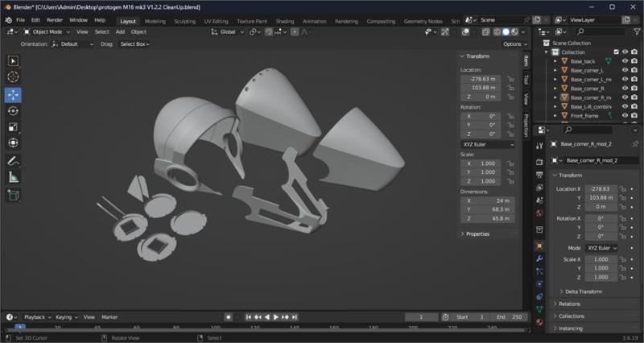Open the timeline Playback menu
The width and height of the screenshot is (644, 343).
37,317
